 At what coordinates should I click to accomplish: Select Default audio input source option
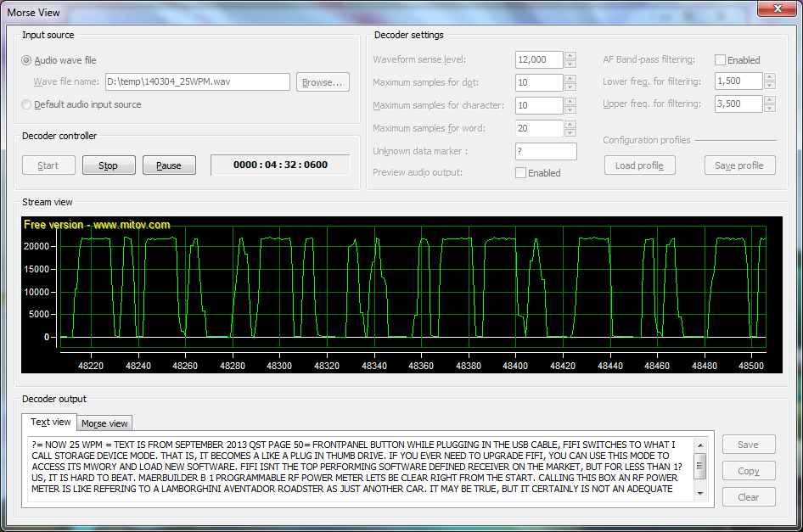click(26, 104)
